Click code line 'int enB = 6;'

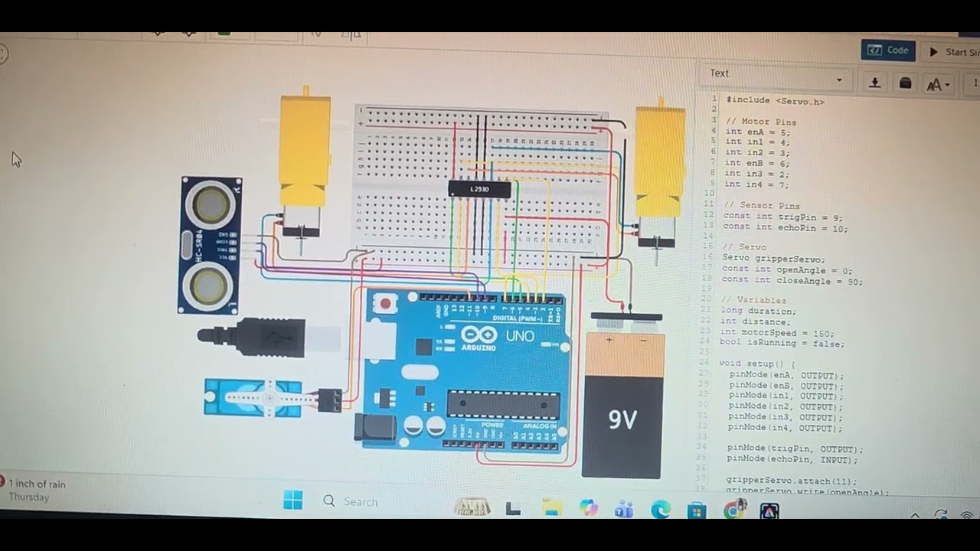click(x=756, y=163)
